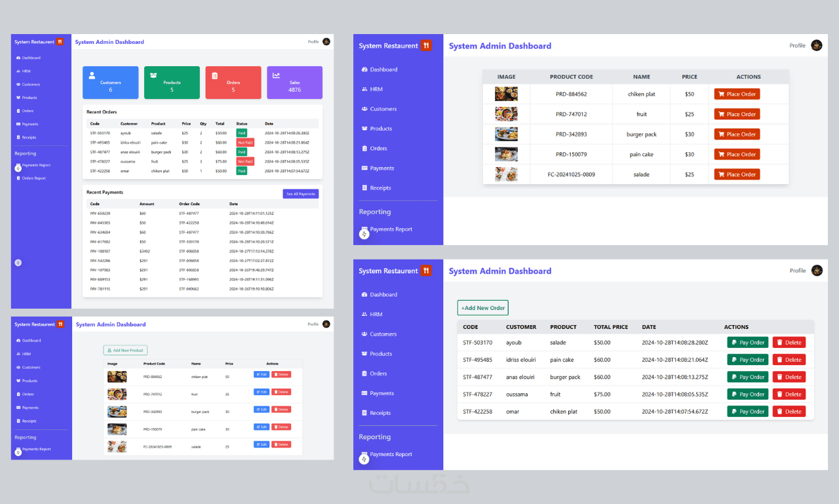839x504 pixels.
Task: Click System Admin Dashboard title in orders list screen
Action: pyautogui.click(x=500, y=271)
